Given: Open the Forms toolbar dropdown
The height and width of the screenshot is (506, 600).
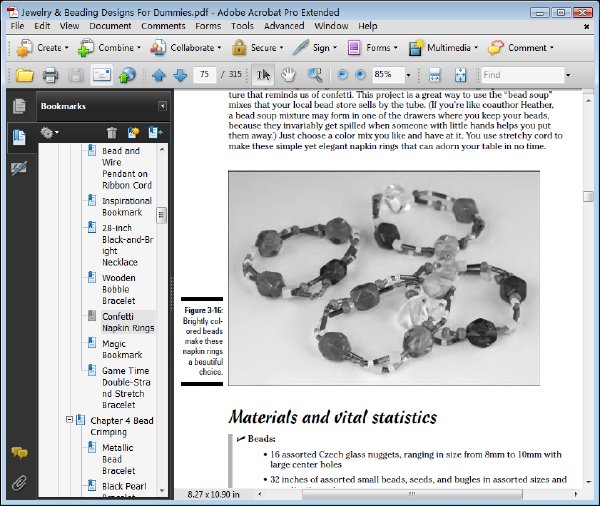Looking at the screenshot, I should [x=373, y=48].
